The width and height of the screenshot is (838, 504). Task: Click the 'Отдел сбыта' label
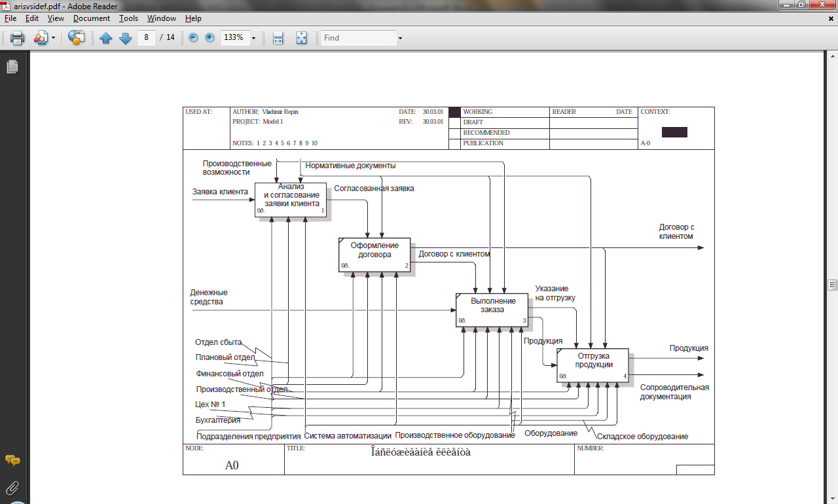219,342
